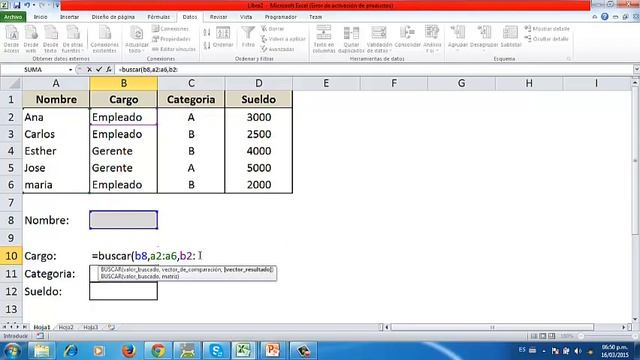Open PowerPoint from the taskbar
Viewport: 640px width, 360px height.
pyautogui.click(x=272, y=351)
